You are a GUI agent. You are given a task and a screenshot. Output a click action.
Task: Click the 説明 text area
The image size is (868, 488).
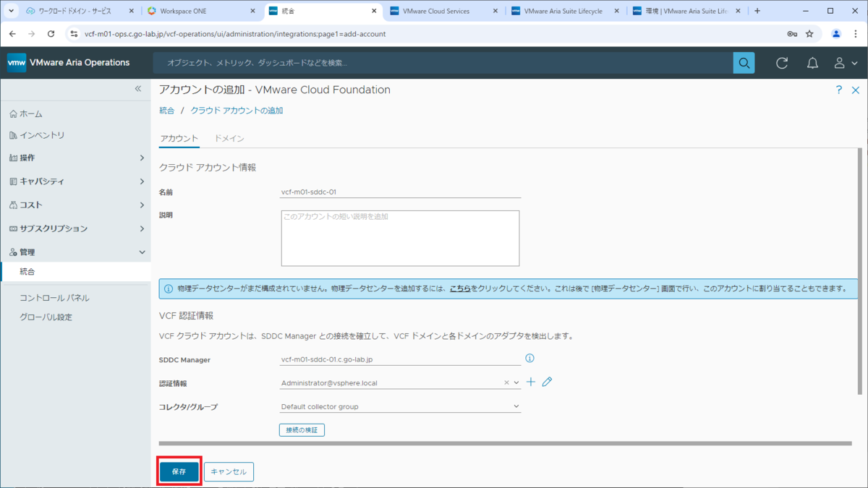[x=400, y=239]
